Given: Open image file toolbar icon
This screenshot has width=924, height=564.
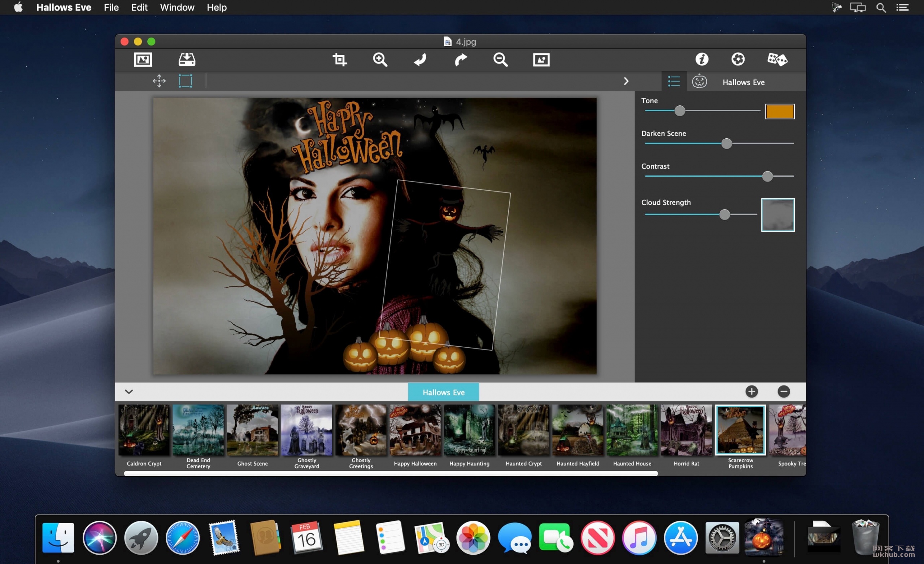Looking at the screenshot, I should click(143, 60).
